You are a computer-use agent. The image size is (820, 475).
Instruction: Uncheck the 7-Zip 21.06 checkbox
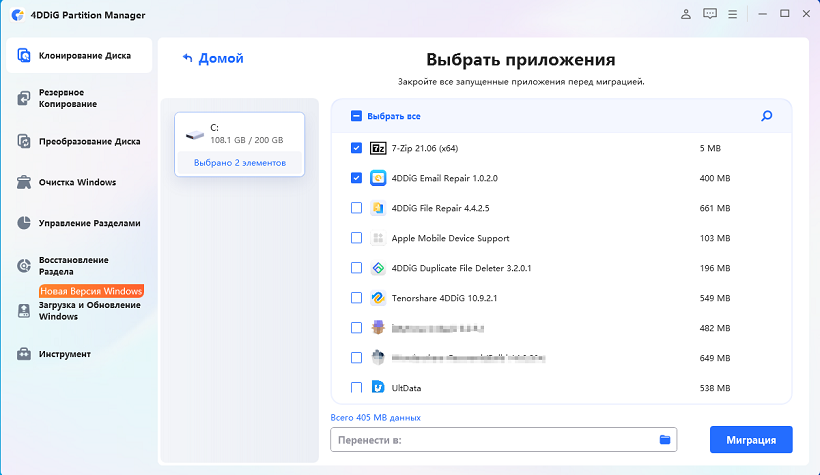tap(356, 148)
